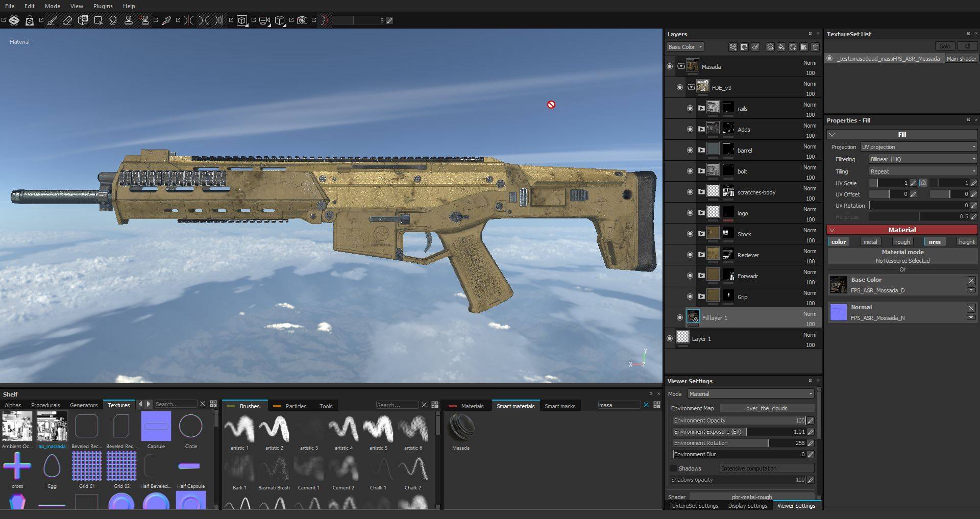Click the pencil icon beside Environment Opacity
The height and width of the screenshot is (519, 980).
(811, 421)
